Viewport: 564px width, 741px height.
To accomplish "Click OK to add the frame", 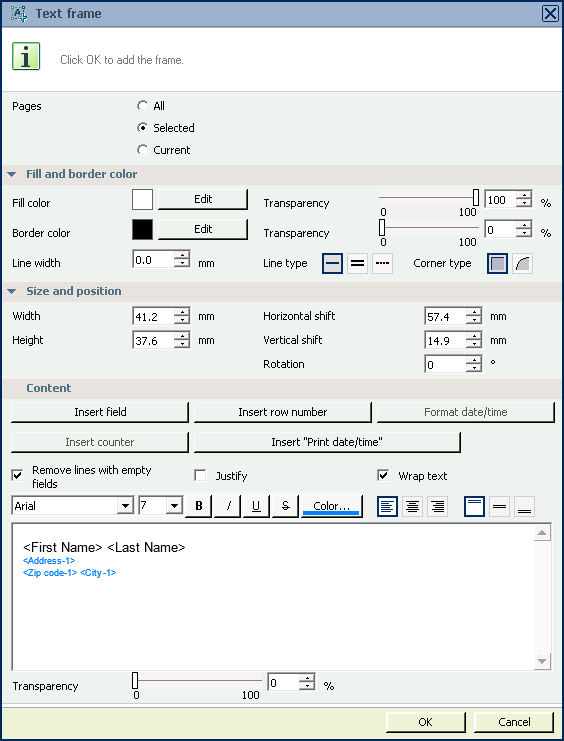I will coord(425,722).
